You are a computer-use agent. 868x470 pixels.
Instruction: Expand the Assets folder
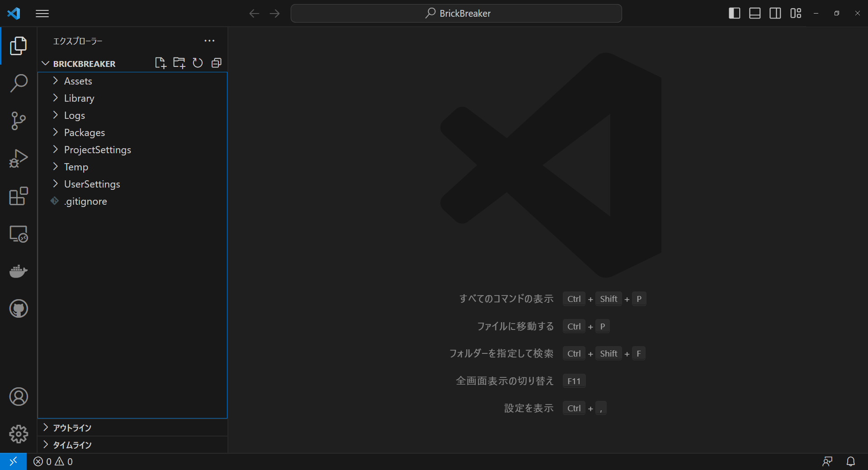[132, 81]
